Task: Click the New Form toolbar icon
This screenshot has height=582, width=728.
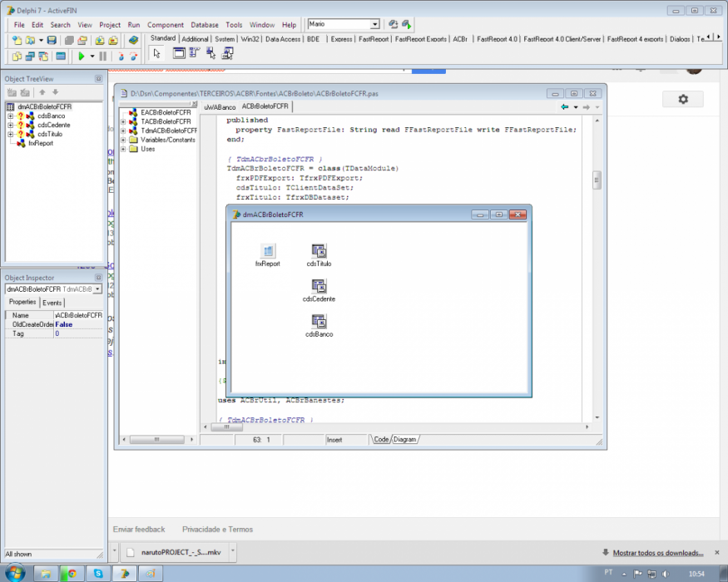Action: click(61, 57)
